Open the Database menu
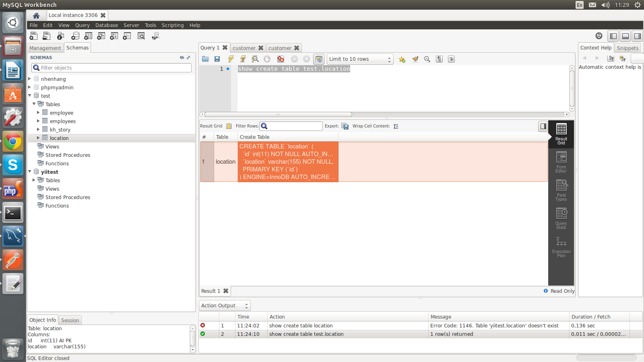This screenshot has width=644, height=362. (x=107, y=25)
